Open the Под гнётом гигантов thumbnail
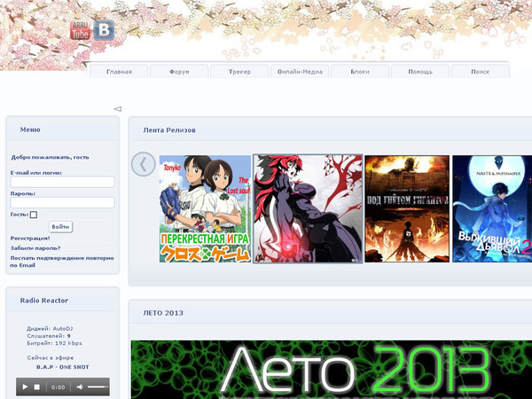This screenshot has width=532, height=399. [x=407, y=208]
